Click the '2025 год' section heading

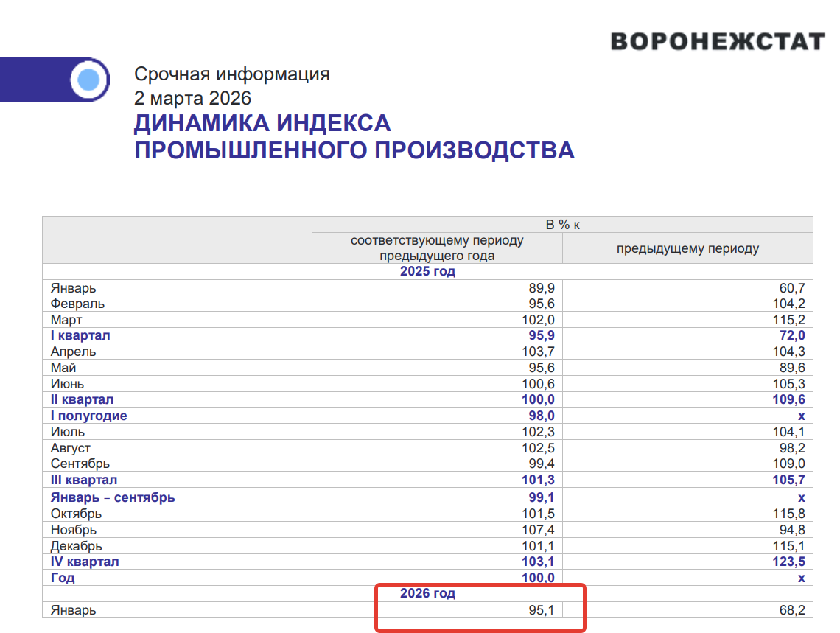click(x=427, y=272)
